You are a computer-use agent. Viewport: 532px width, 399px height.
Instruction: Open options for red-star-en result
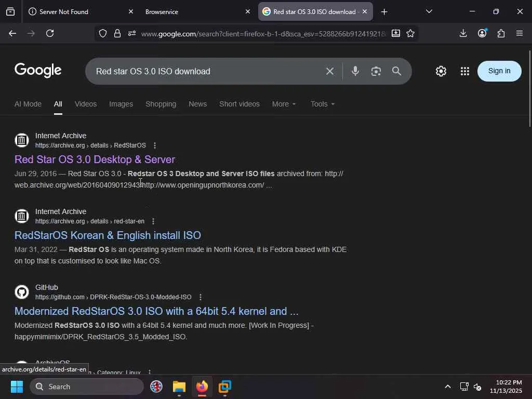153,221
